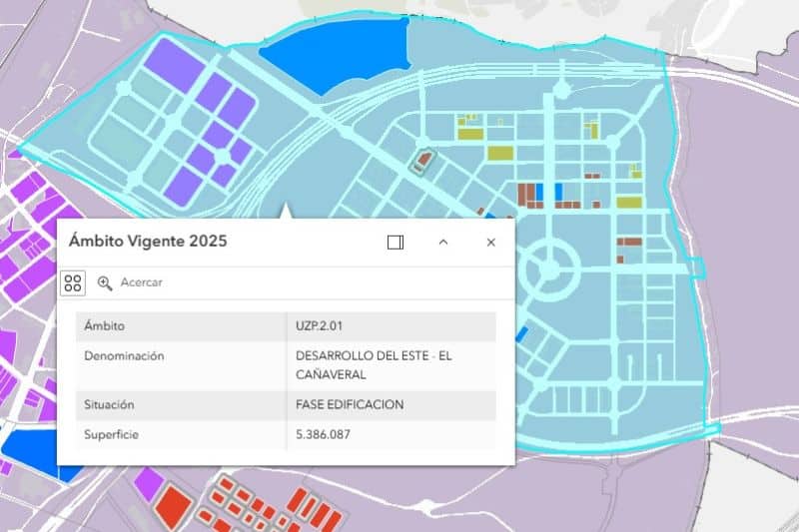Click the Superficie field label
Viewport: 799px width, 532px height.
tap(111, 435)
